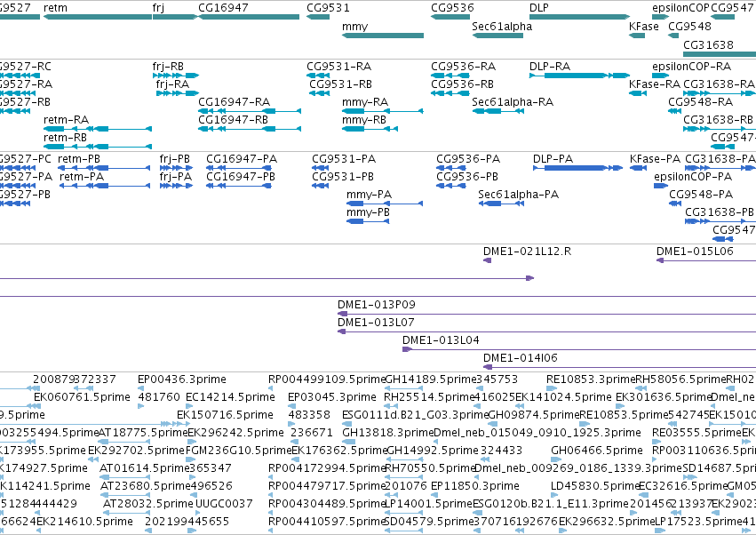Click transcript retm-RB
The width and height of the screenshot is (756, 535).
[98, 147]
